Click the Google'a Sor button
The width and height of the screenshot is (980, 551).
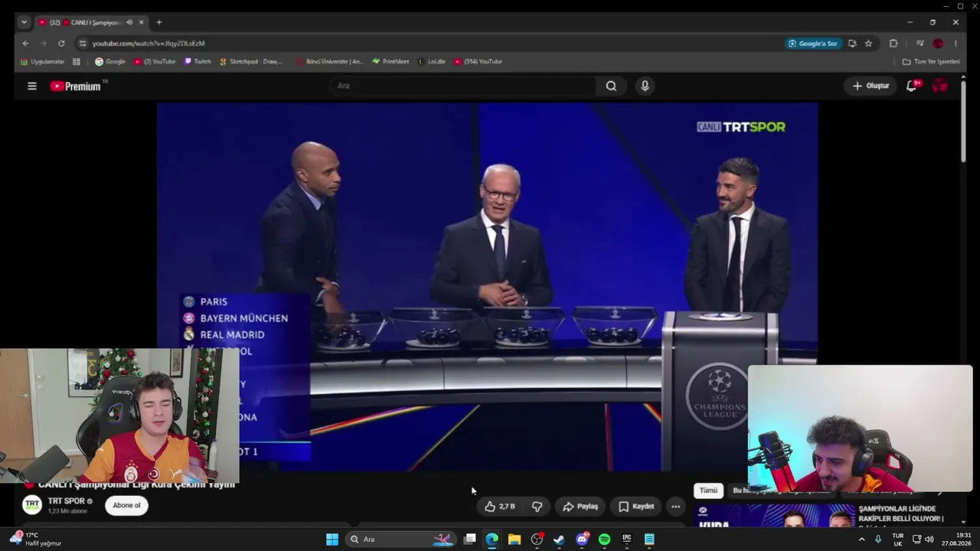point(812,44)
